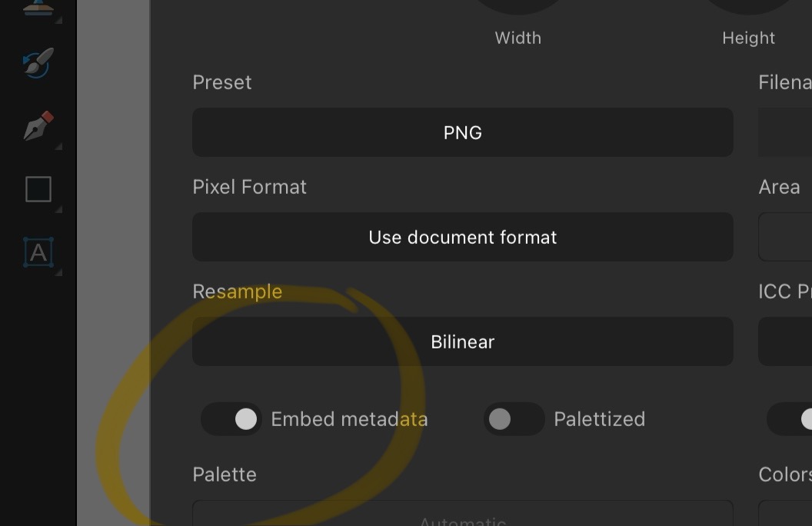
Task: Tap the Width dimension control
Action: [x=517, y=7]
